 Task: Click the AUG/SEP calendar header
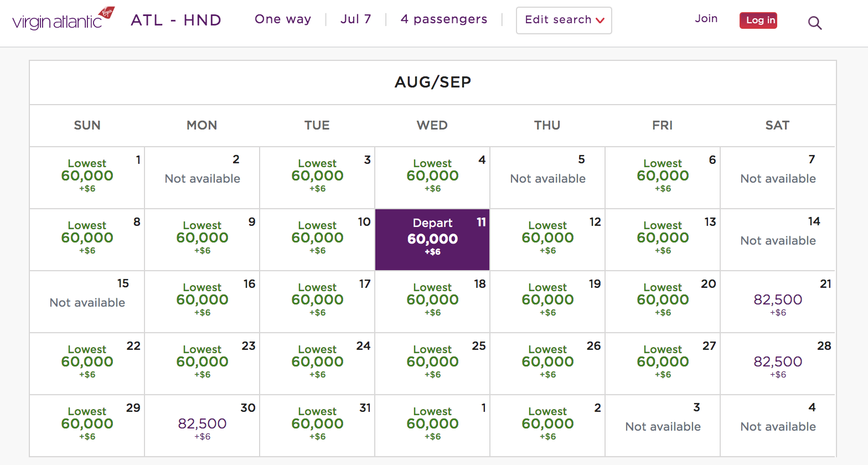coord(432,82)
